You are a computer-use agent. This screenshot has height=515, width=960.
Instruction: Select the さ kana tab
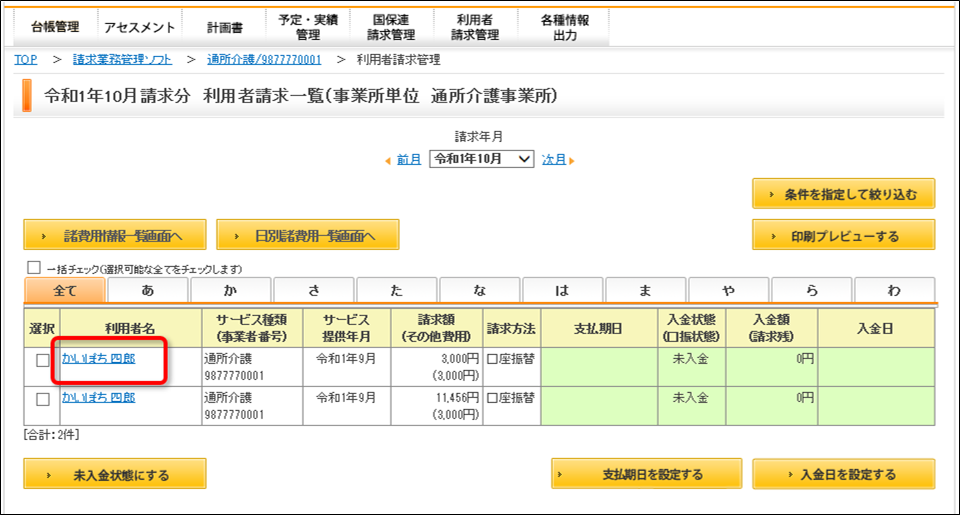(313, 290)
